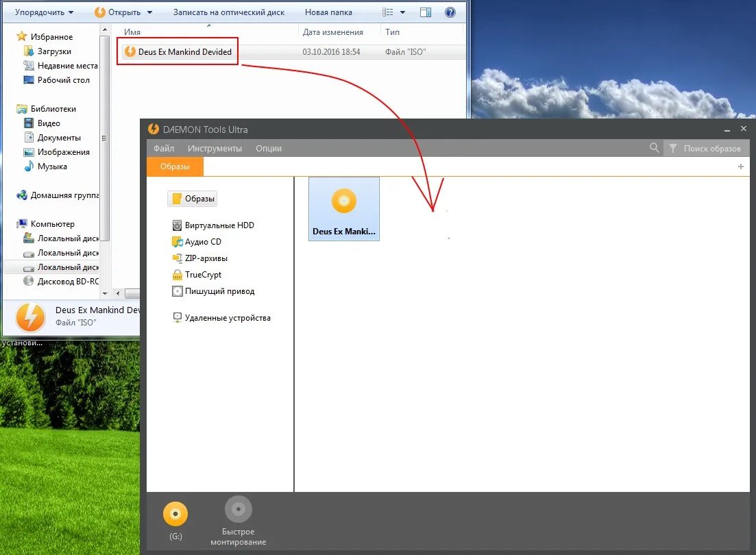Open the Упорядочить dropdown in Explorer
Screen dimensions: 756x555
(x=44, y=12)
